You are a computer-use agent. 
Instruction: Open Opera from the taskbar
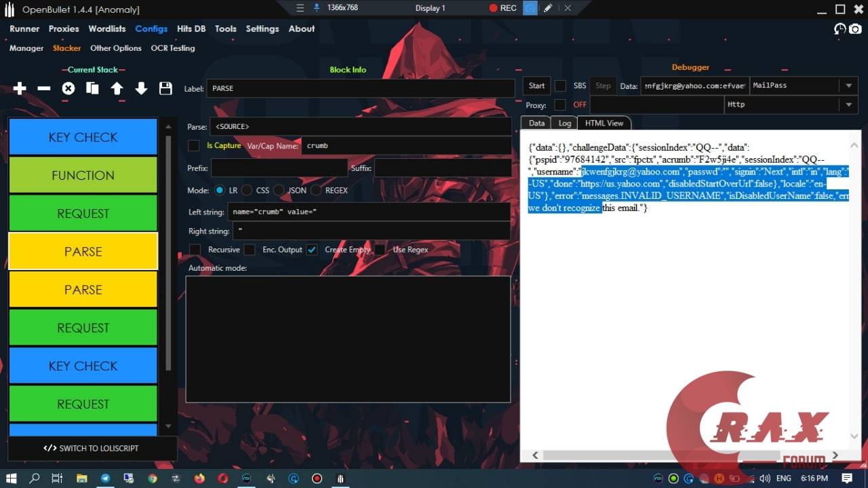(223, 478)
